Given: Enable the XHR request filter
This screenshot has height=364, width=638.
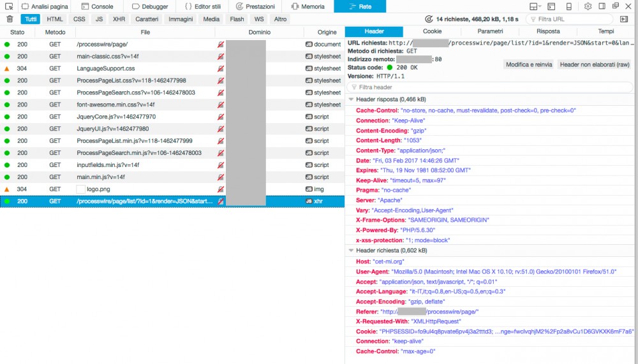Looking at the screenshot, I should point(119,19).
